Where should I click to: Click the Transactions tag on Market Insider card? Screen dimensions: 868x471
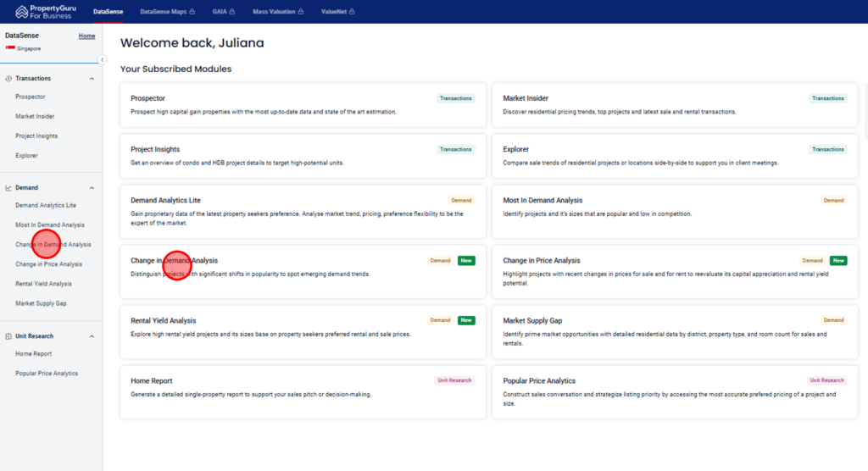coord(828,98)
